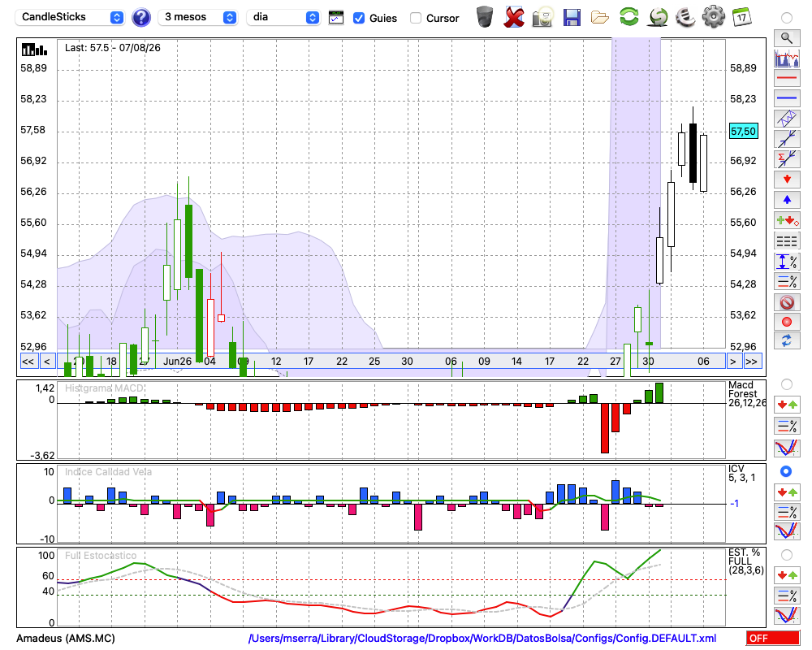Open the dia interval dropdown
This screenshot has height=650, width=812.
coord(283,17)
